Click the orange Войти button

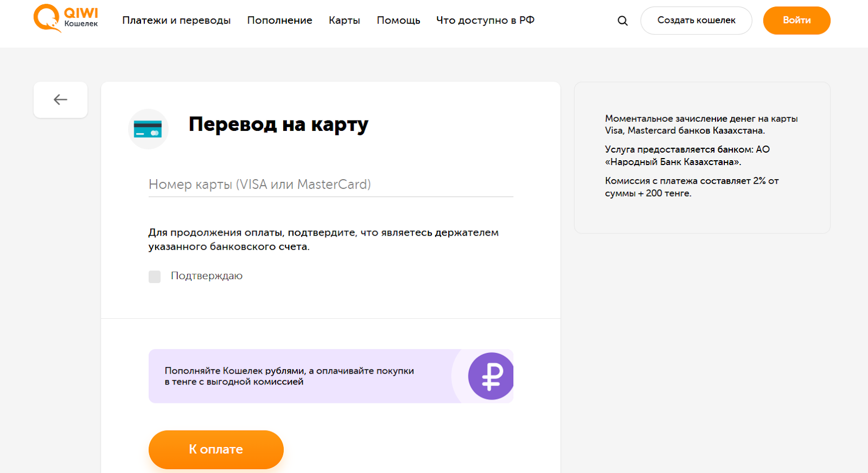pyautogui.click(x=796, y=21)
